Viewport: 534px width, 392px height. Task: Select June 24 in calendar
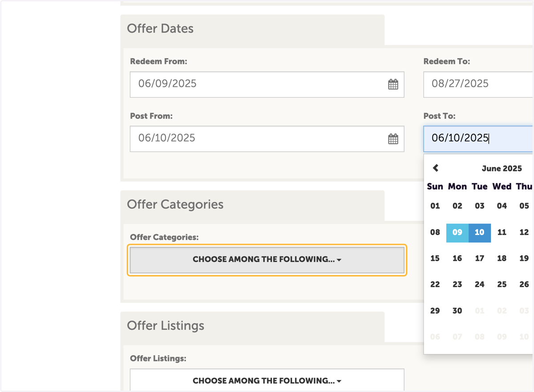point(480,284)
